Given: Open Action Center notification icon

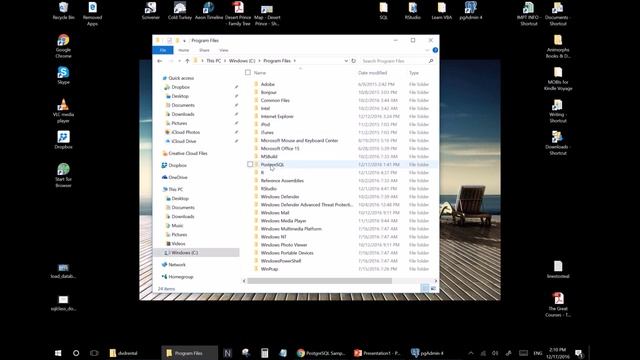Looking at the screenshot, I should click(579, 353).
